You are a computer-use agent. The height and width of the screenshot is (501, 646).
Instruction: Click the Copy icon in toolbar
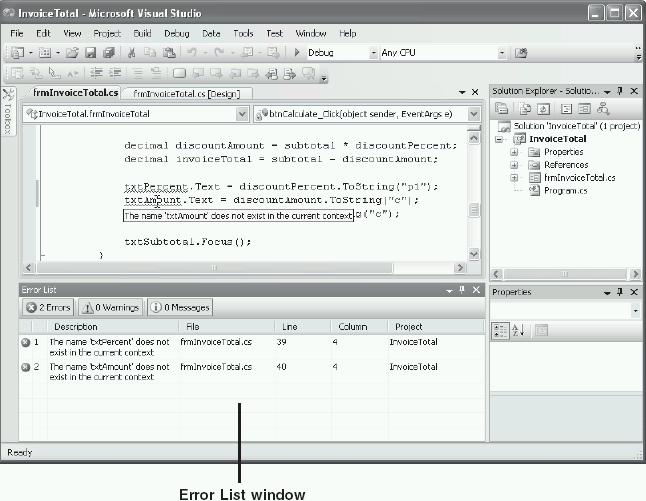click(150, 53)
